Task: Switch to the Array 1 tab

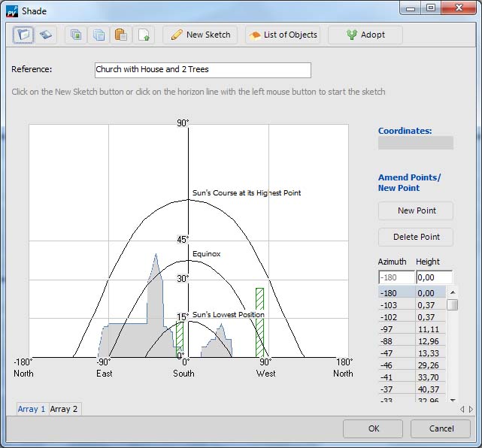Action: tap(32, 409)
